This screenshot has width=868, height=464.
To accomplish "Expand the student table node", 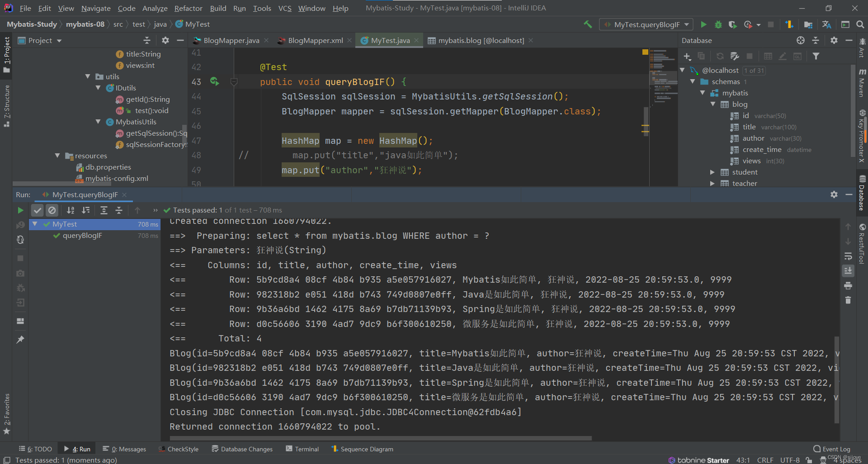I will coord(712,172).
